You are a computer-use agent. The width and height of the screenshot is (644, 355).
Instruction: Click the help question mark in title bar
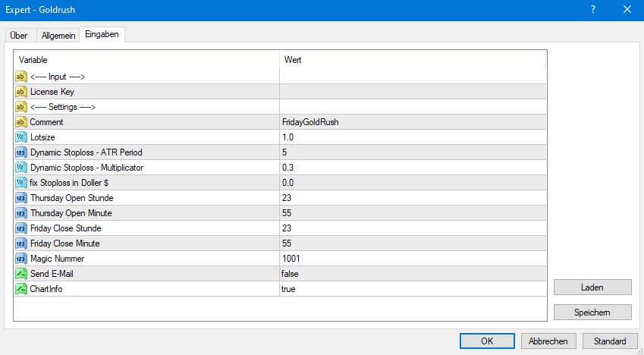tap(592, 10)
